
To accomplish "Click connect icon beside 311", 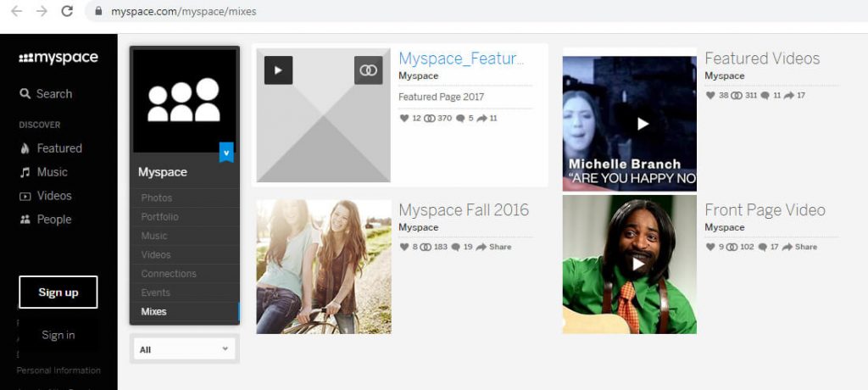I will (x=737, y=95).
